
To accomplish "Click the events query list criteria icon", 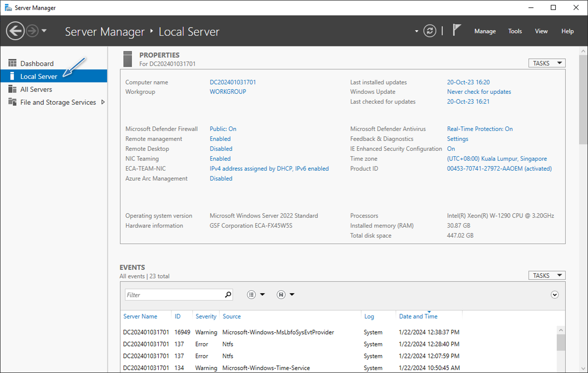I will (251, 294).
